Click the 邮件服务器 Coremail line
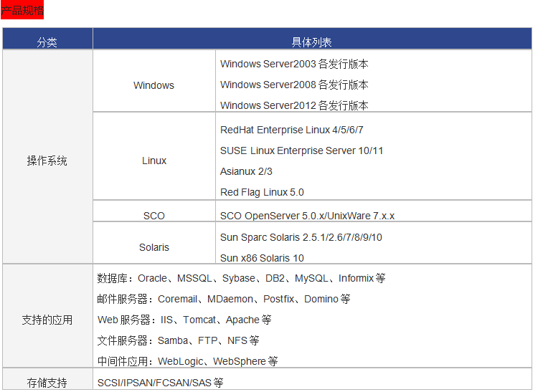Screen dimensions: 538x392 tap(223, 299)
